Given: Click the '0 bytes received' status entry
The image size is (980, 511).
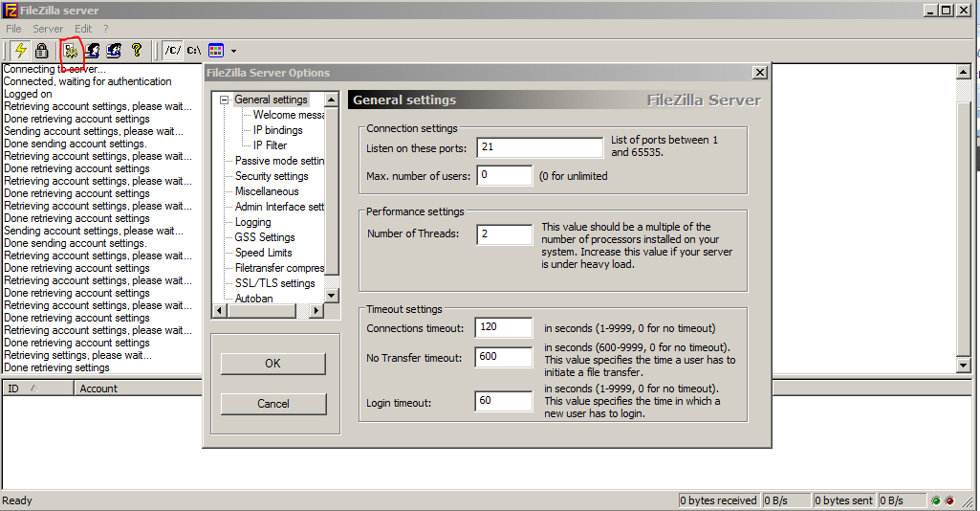Looking at the screenshot, I should [719, 500].
